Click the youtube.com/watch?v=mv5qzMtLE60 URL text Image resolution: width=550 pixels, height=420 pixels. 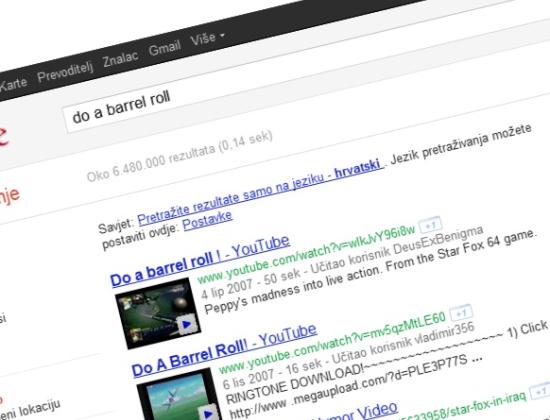point(333,343)
